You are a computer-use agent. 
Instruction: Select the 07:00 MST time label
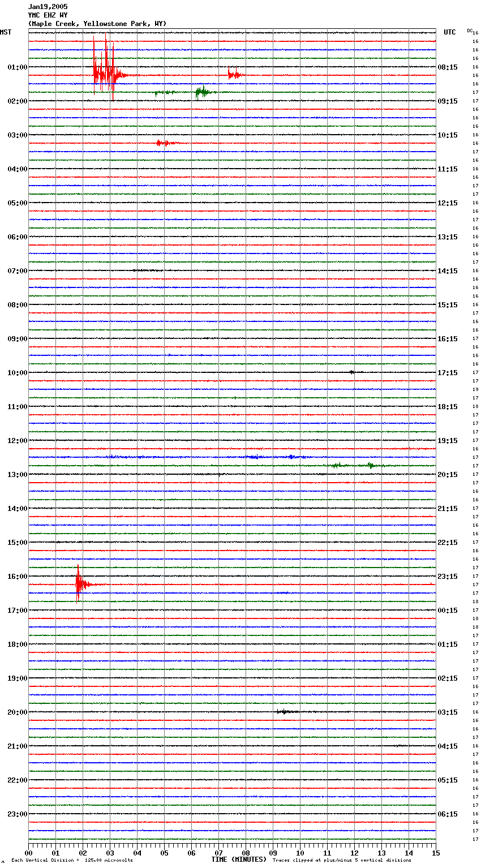click(18, 271)
